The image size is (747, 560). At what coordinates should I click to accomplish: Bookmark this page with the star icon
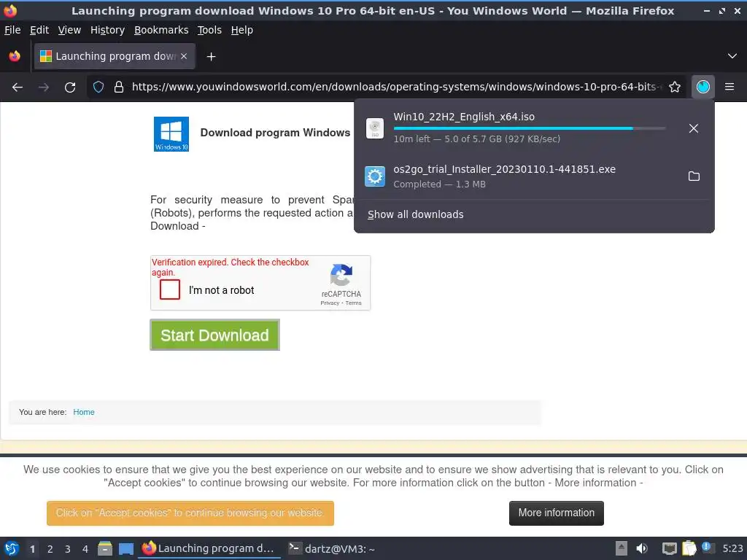click(x=675, y=87)
